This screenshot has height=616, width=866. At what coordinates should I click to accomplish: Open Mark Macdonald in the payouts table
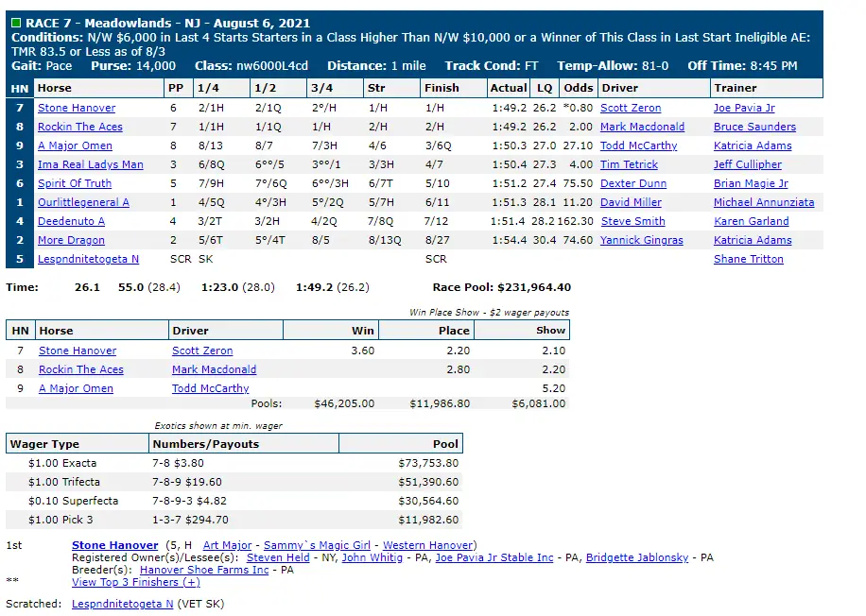[x=215, y=369]
